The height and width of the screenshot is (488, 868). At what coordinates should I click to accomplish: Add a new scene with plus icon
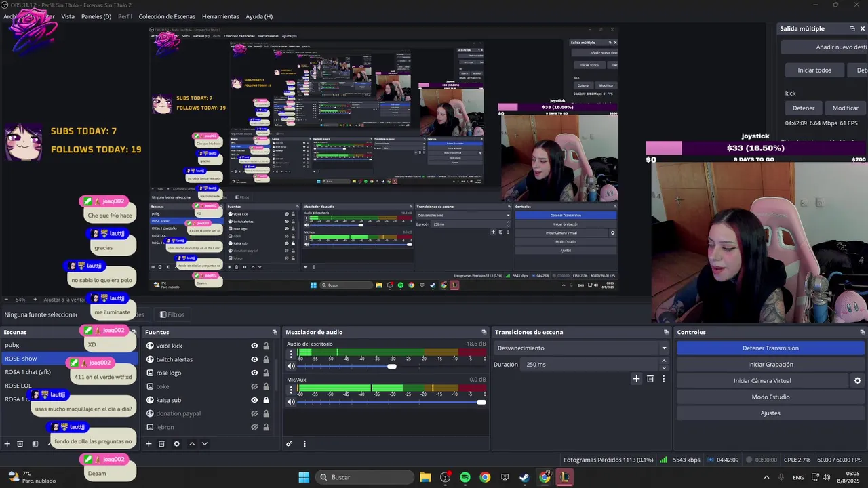7,444
